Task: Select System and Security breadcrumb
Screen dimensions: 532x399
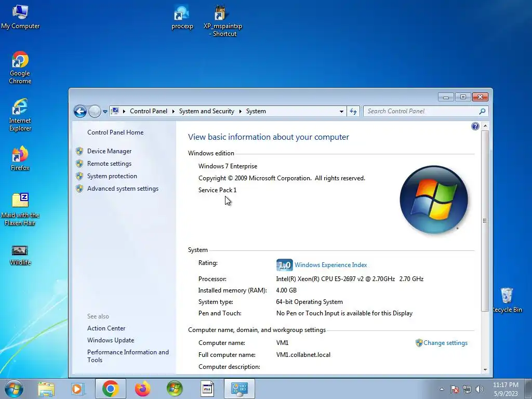Action: (207, 111)
